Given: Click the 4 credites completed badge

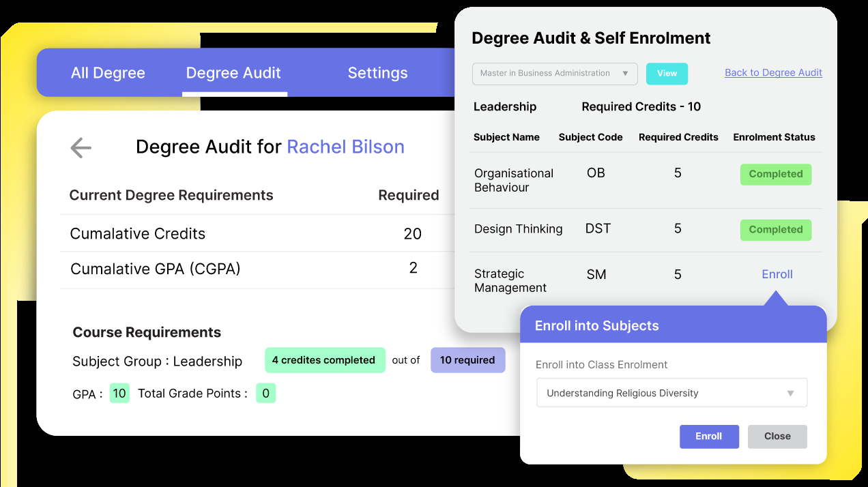Looking at the screenshot, I should [x=325, y=360].
